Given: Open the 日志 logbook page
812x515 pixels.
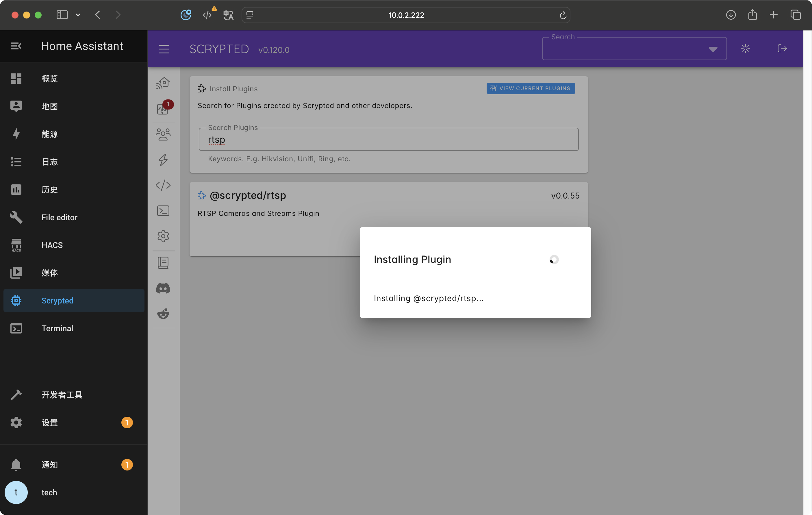Looking at the screenshot, I should point(74,162).
